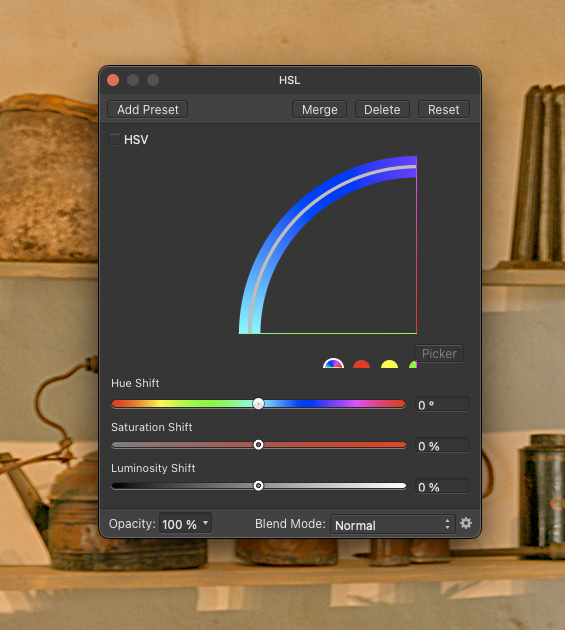The width and height of the screenshot is (565, 630).
Task: Click the Saturation Shift percent field
Action: [x=442, y=445]
